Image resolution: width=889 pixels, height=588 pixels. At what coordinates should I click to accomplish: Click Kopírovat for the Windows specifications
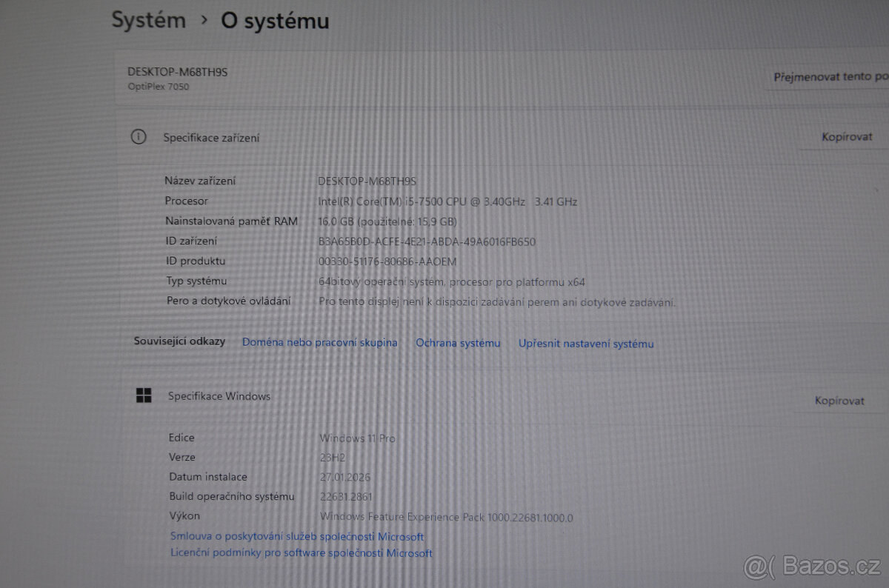(x=842, y=401)
